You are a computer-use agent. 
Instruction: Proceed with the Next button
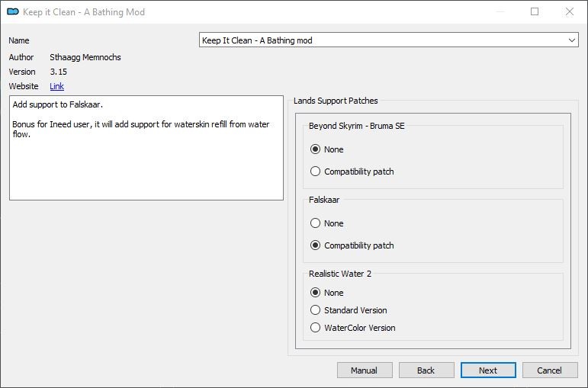[x=488, y=370]
